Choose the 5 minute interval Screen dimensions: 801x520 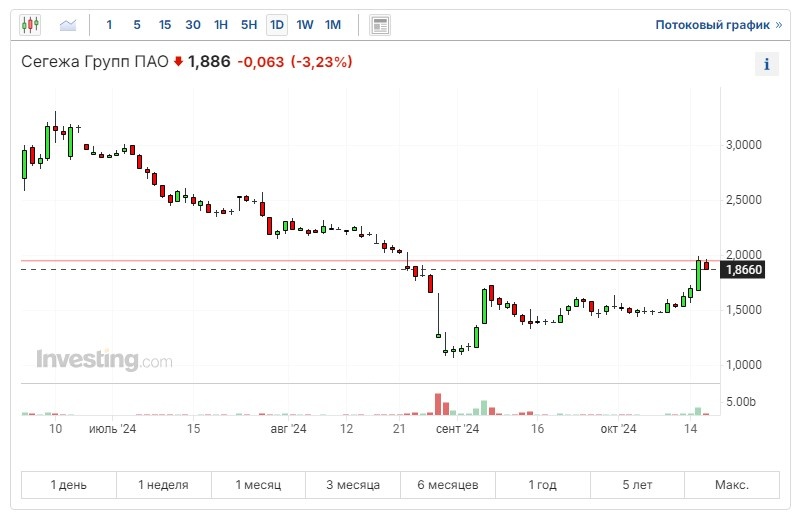(x=137, y=25)
